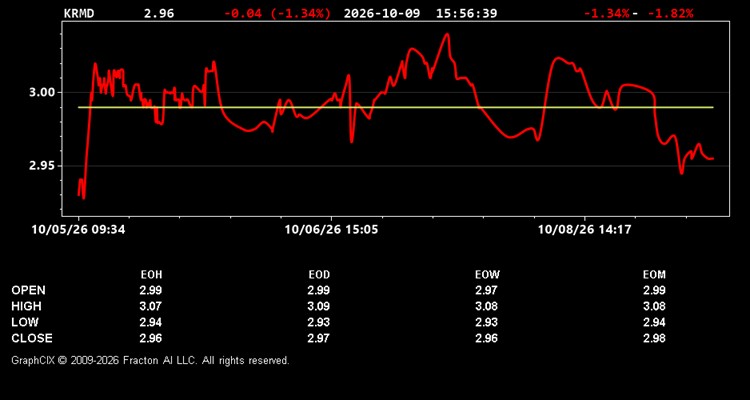
Task: Click the EOD column header
Action: tap(319, 275)
